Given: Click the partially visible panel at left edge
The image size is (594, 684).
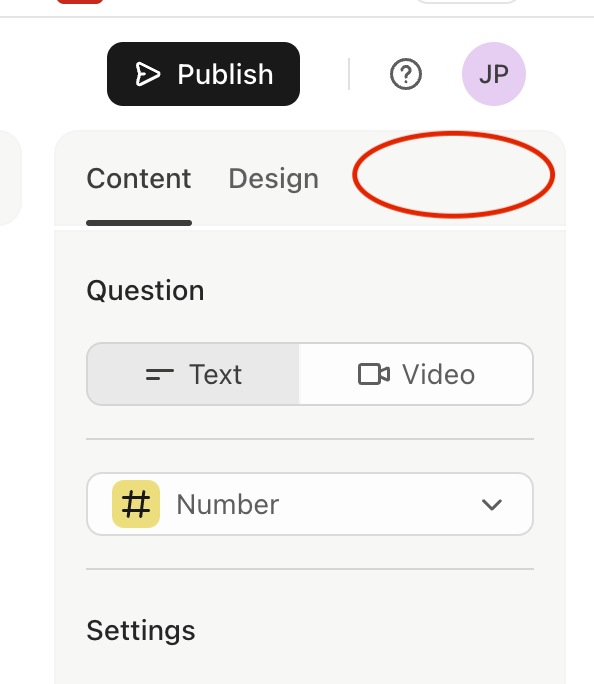Looking at the screenshot, I should [x=10, y=178].
